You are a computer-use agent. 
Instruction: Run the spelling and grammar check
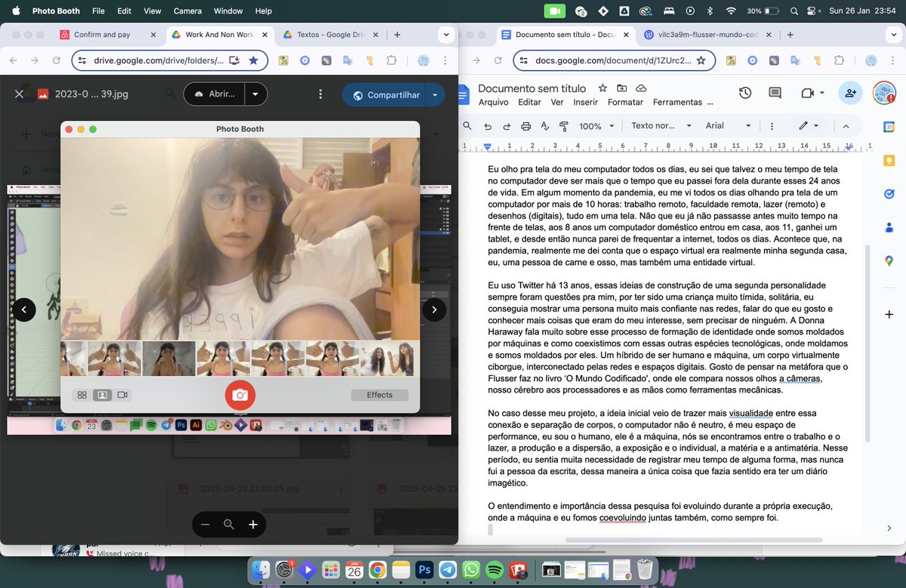545,126
